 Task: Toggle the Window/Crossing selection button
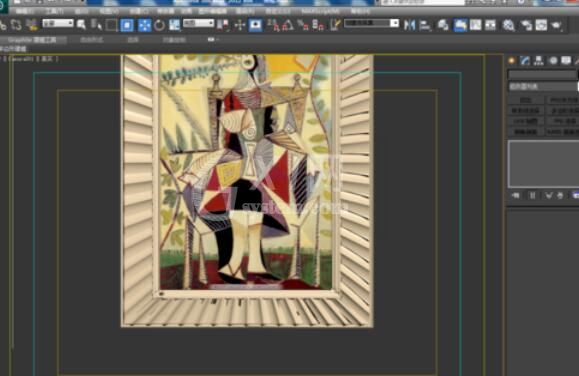pos(127,25)
